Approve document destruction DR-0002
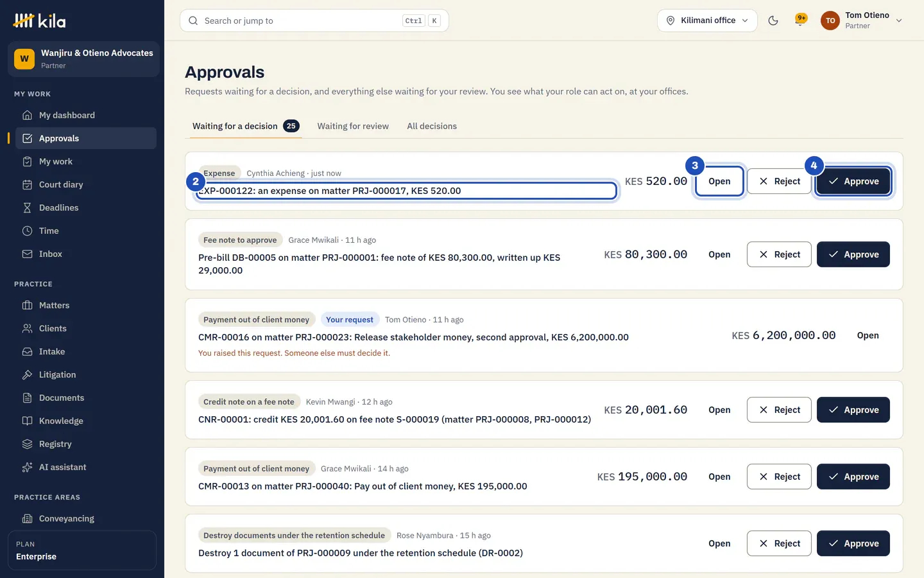The image size is (924, 578). pyautogui.click(x=853, y=543)
